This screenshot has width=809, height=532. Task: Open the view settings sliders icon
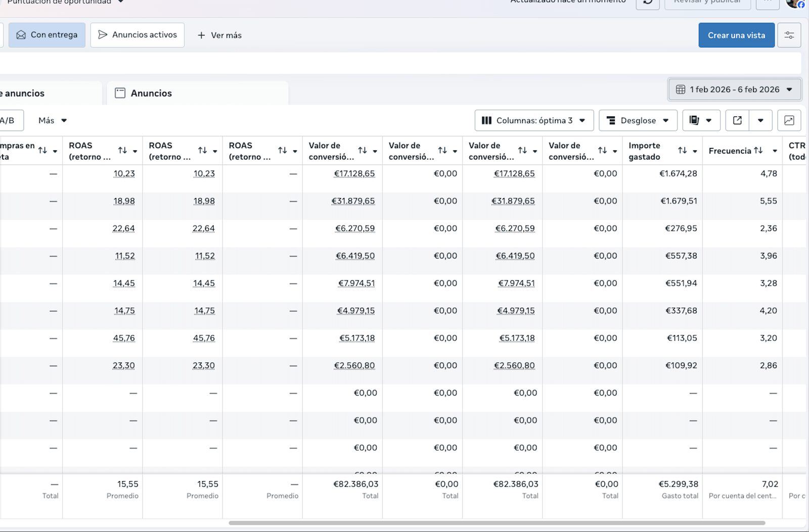789,35
